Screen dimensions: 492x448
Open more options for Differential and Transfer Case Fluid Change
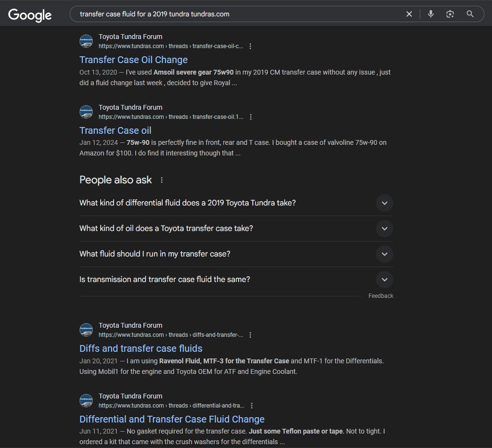click(x=251, y=405)
